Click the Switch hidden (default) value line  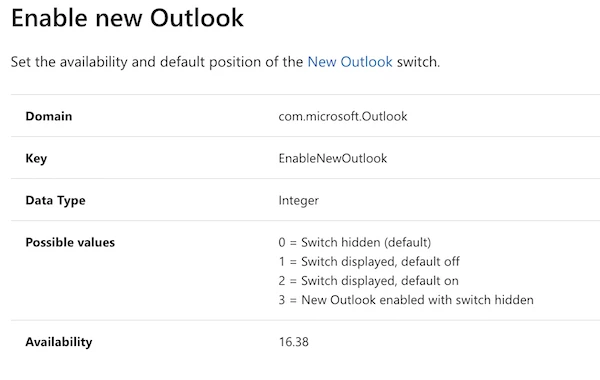355,242
